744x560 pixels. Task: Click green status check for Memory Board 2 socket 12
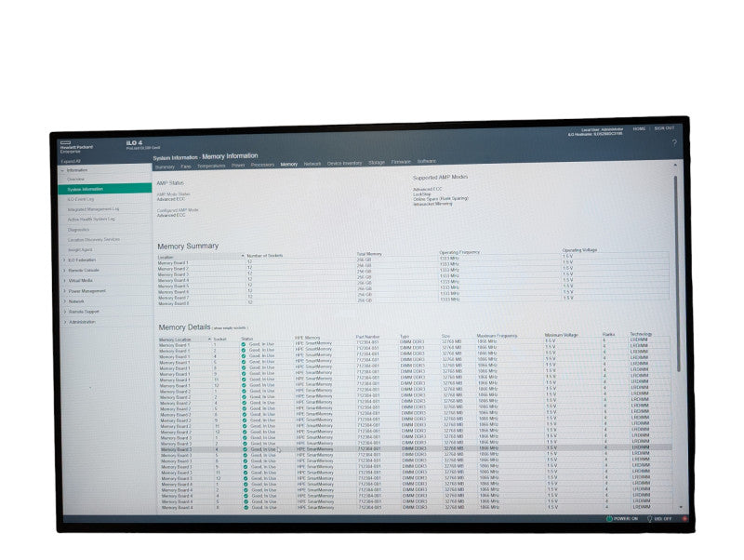click(x=245, y=432)
